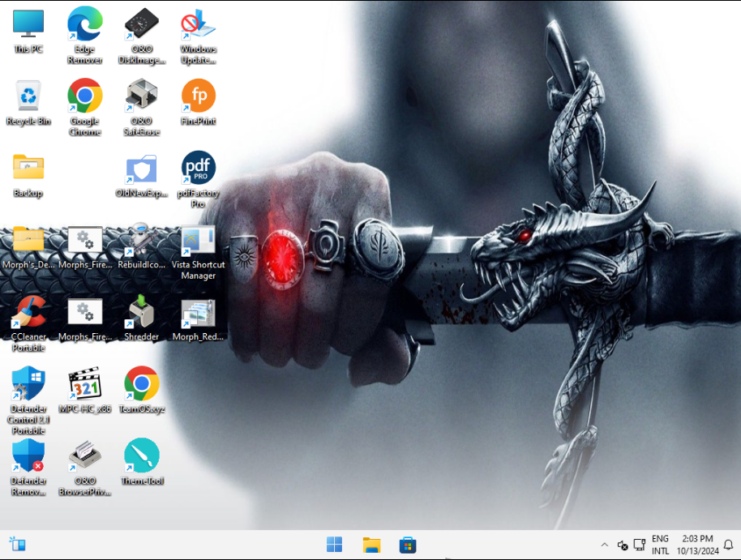Select the FinePrint shortcut
Image resolution: width=741 pixels, height=560 pixels.
point(199,103)
